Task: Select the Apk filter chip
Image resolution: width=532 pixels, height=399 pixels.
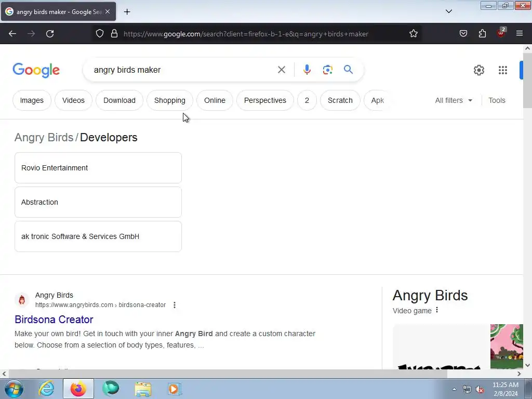Action: 377,100
